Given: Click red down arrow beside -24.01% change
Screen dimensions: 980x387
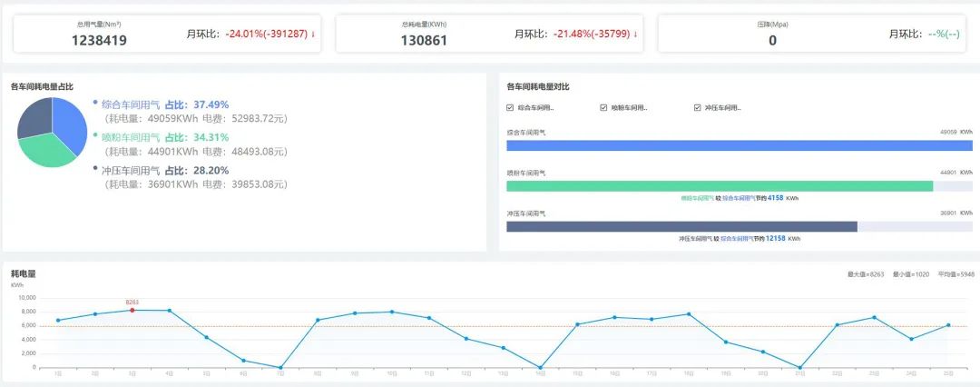Looking at the screenshot, I should pos(313,35).
